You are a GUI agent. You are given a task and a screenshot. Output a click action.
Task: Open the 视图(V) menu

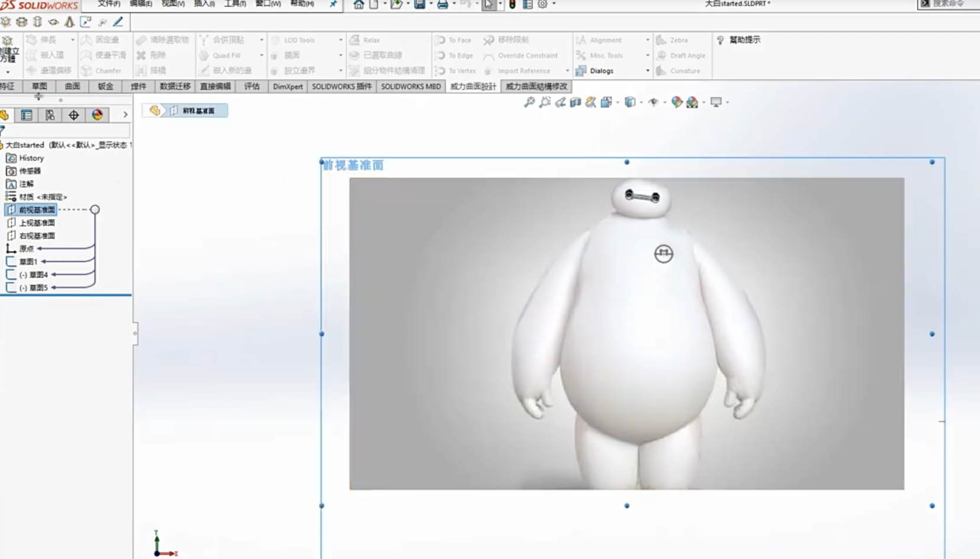coord(173,4)
